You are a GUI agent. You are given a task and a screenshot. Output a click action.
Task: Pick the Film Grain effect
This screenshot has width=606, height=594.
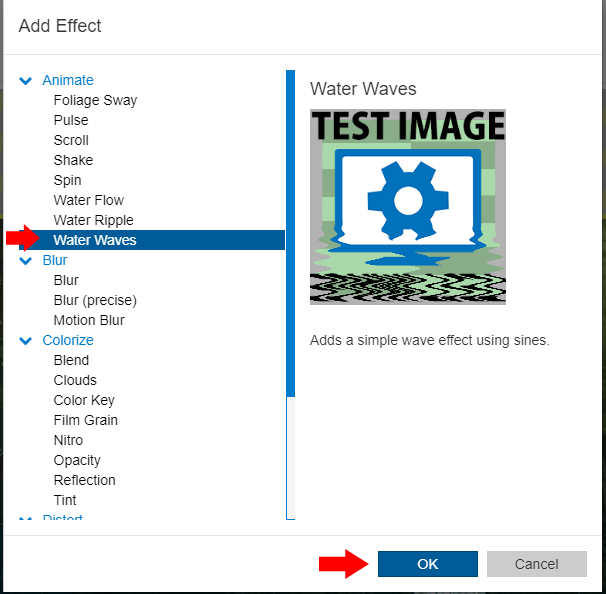86,420
